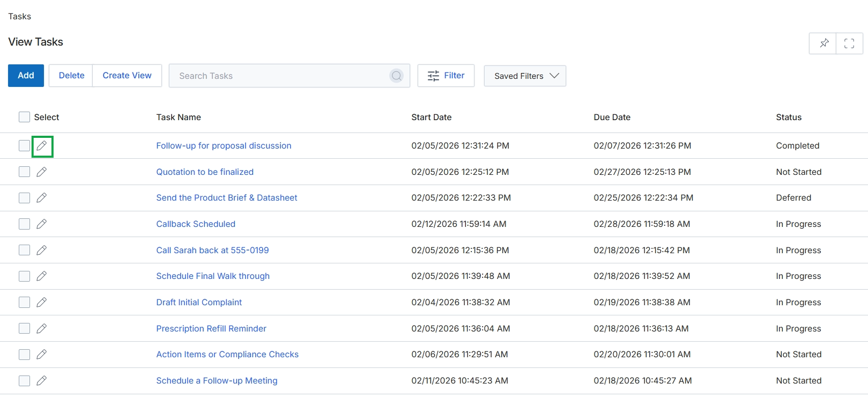Click due date 02/19/2026 11:38:38 AM
The height and width of the screenshot is (405, 868).
[642, 302]
